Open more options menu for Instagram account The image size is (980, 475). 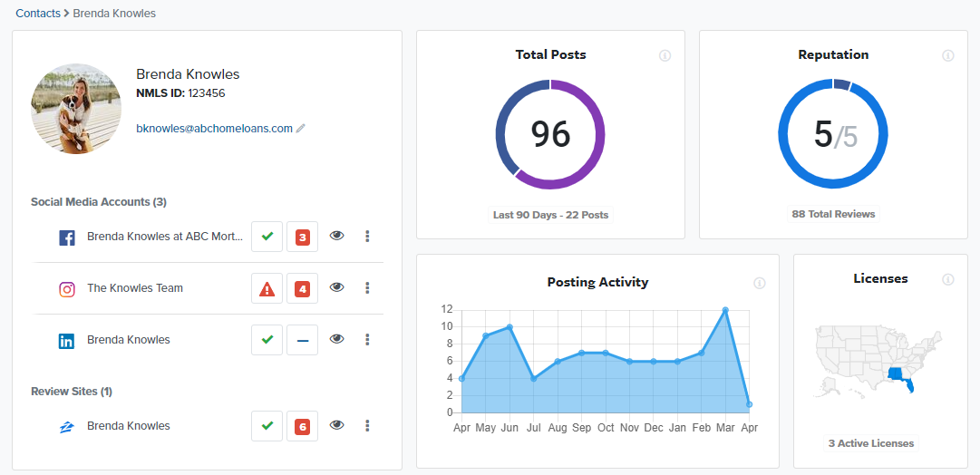(367, 288)
